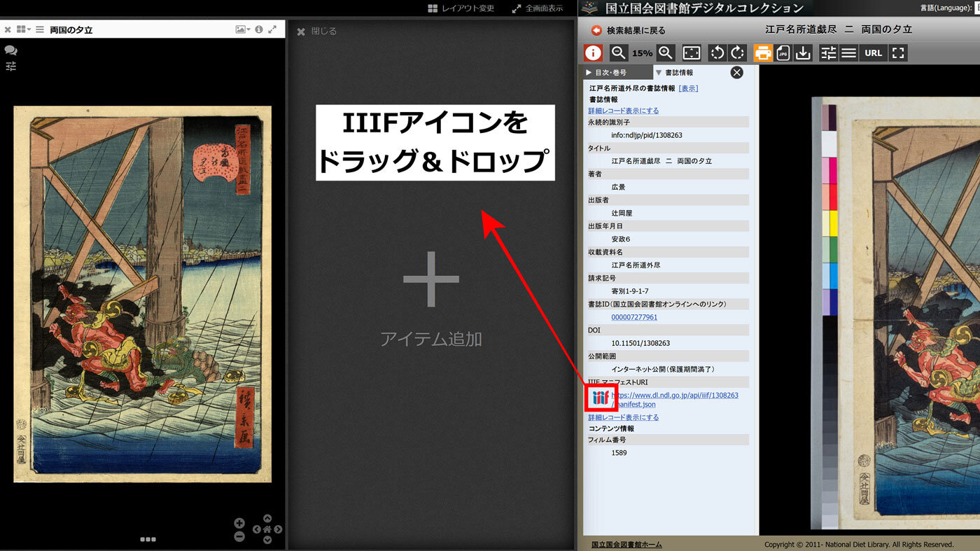This screenshot has height=551, width=980.
Task: Zoom out with Mirador minus button
Action: pyautogui.click(x=239, y=536)
